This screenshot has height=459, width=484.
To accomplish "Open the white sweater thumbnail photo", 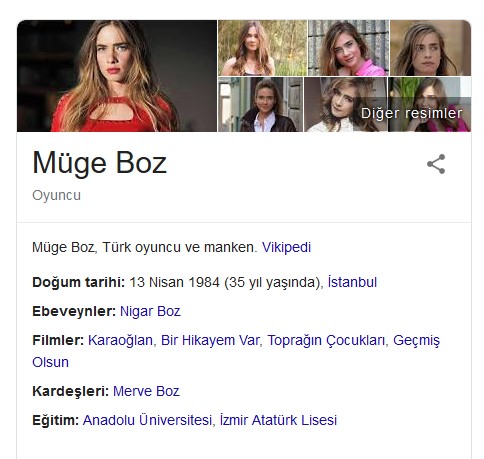I will (x=346, y=104).
